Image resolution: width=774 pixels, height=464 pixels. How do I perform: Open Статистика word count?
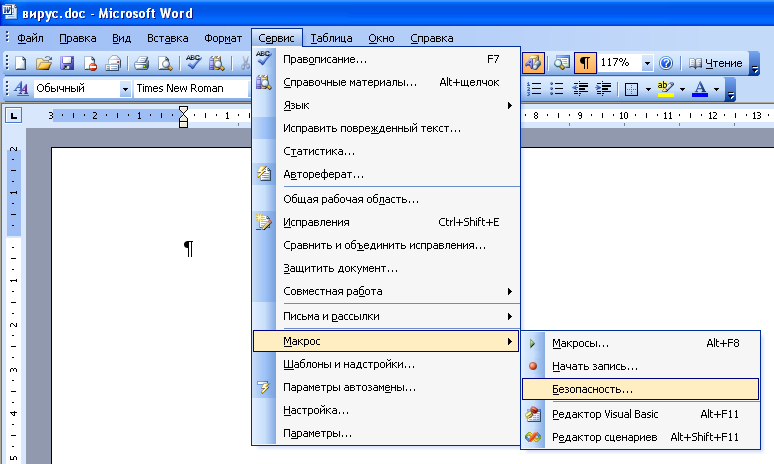point(386,152)
